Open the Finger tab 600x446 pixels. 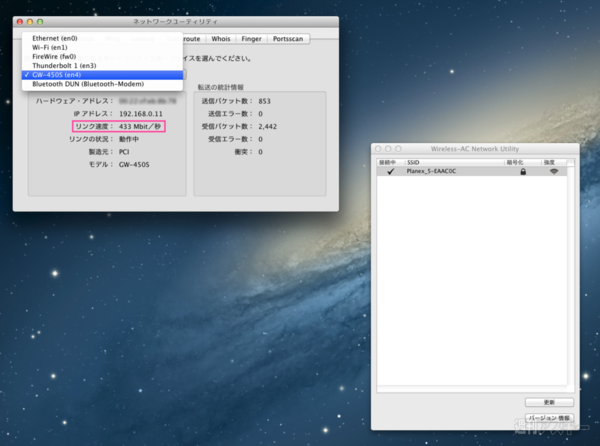point(251,39)
